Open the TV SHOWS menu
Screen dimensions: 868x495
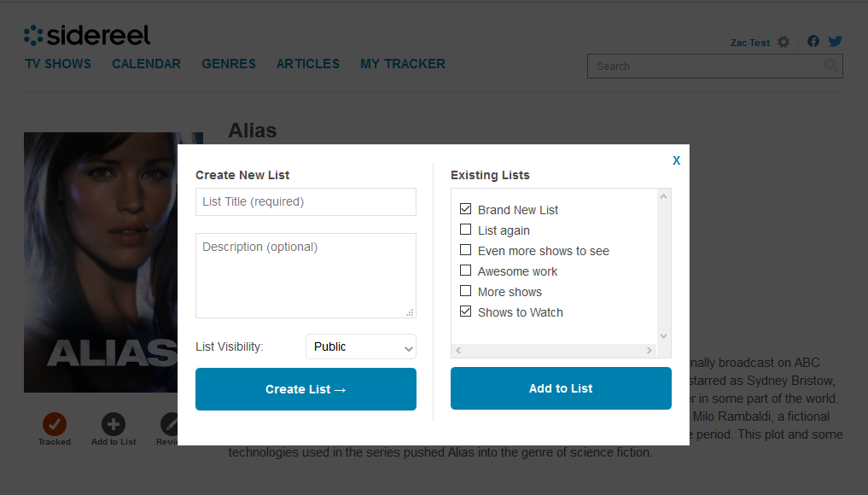click(x=58, y=64)
